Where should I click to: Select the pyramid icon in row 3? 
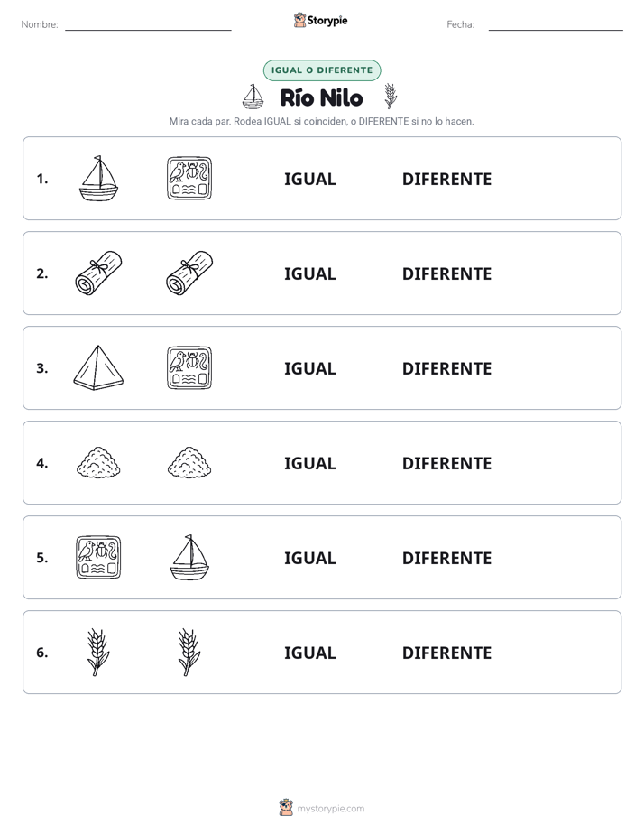pyautogui.click(x=98, y=367)
